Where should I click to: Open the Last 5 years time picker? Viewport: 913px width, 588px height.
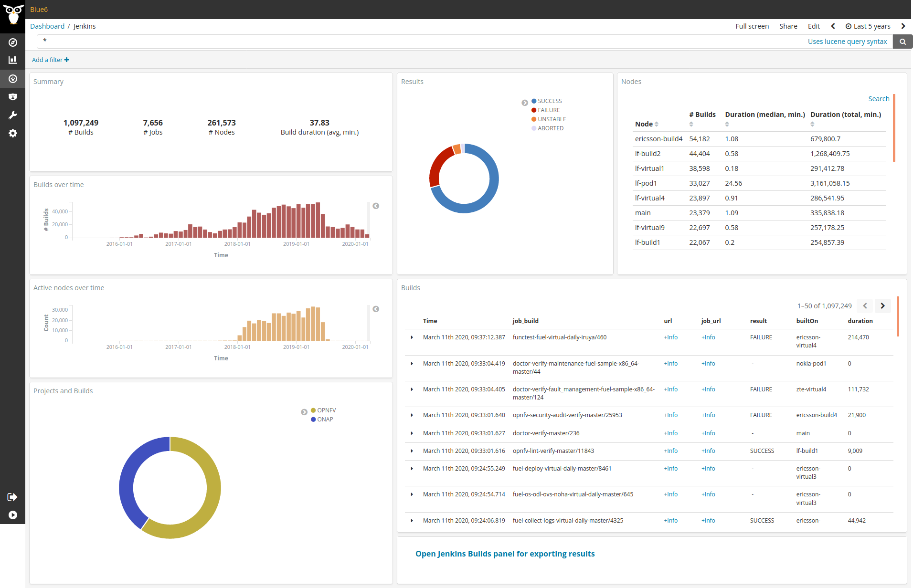point(868,26)
